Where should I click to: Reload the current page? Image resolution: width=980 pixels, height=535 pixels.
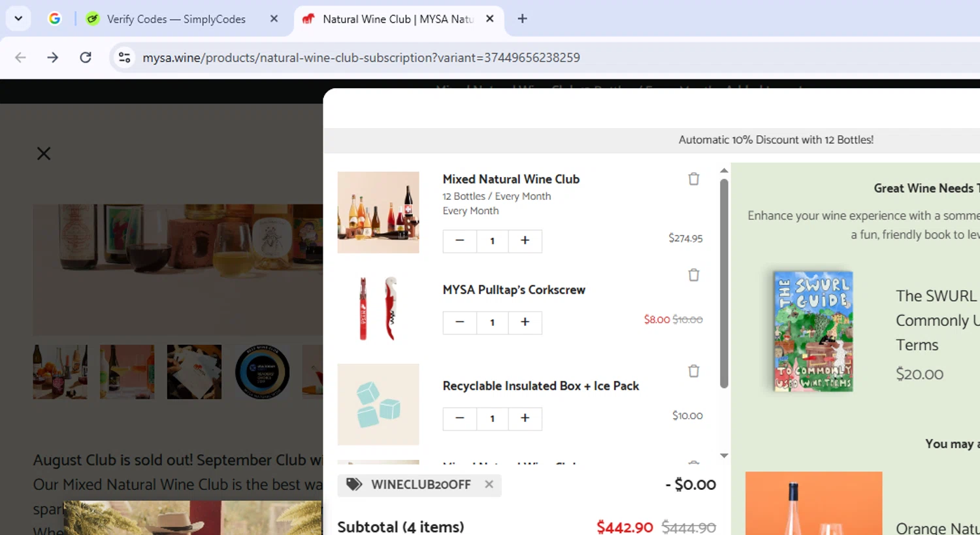pos(86,57)
